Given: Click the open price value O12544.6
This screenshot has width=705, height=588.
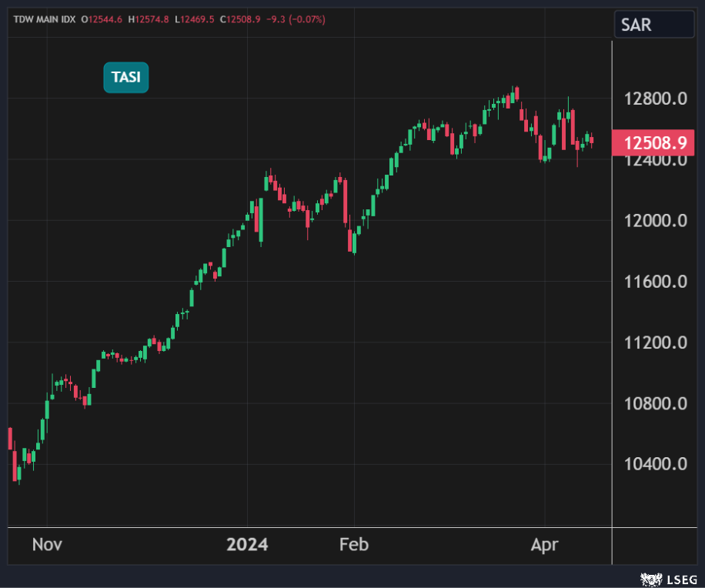Looking at the screenshot, I should point(102,19).
